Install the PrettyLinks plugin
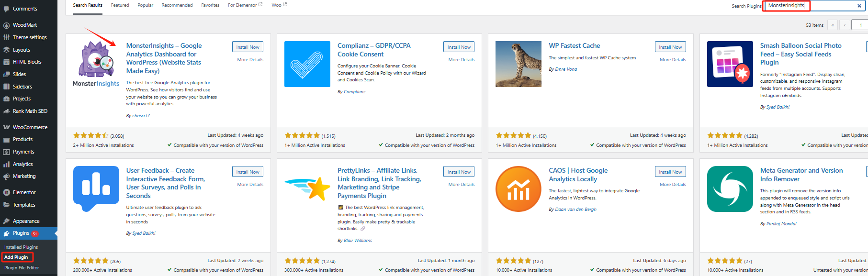Viewport: 868px width, 276px height. (x=459, y=172)
